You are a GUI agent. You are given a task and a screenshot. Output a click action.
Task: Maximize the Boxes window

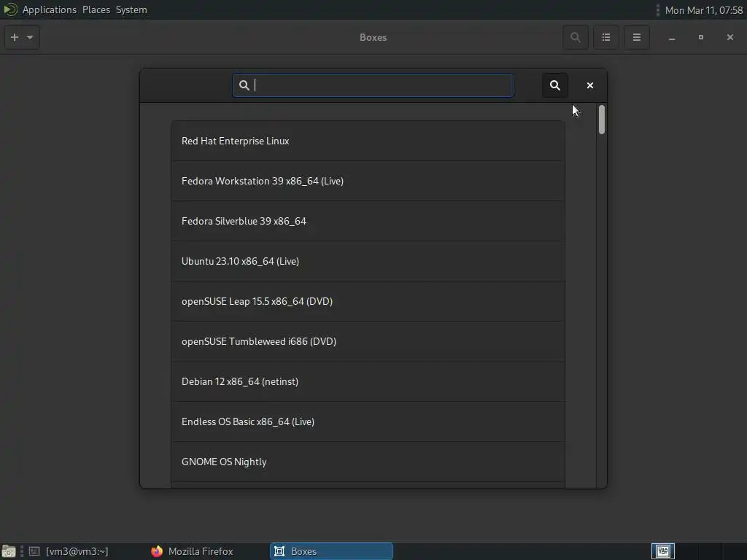[x=701, y=37]
